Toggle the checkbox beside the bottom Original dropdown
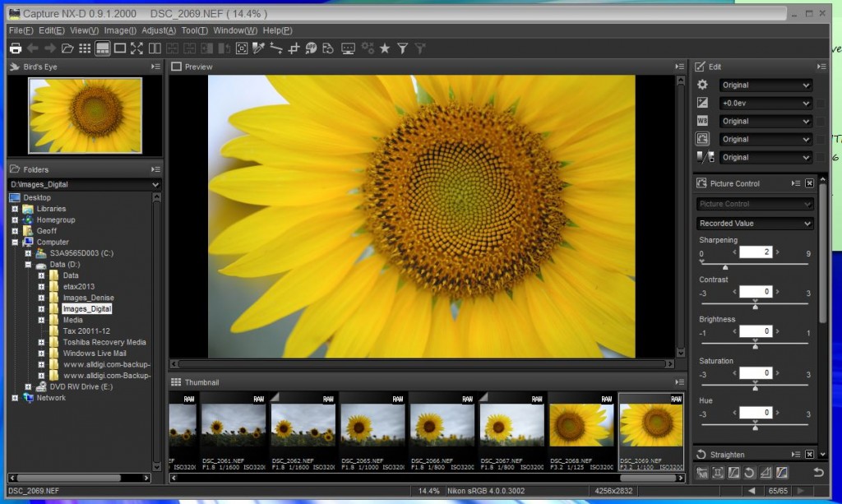 pos(821,158)
